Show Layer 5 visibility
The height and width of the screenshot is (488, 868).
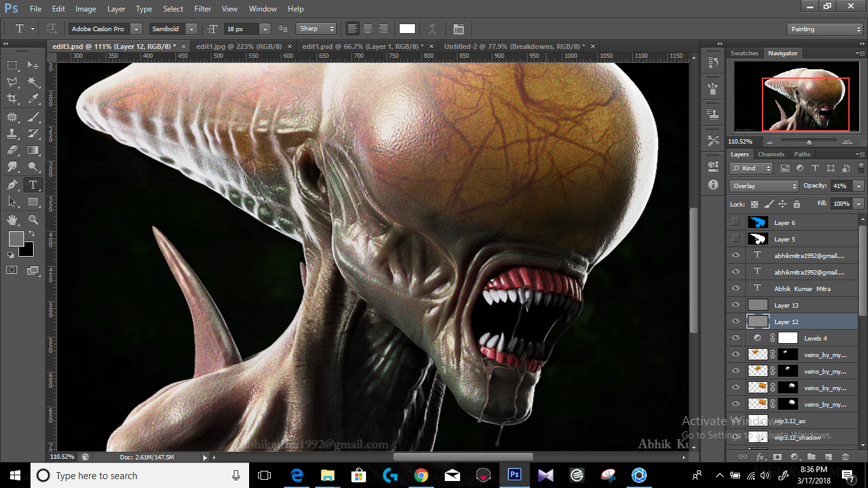[x=736, y=239]
